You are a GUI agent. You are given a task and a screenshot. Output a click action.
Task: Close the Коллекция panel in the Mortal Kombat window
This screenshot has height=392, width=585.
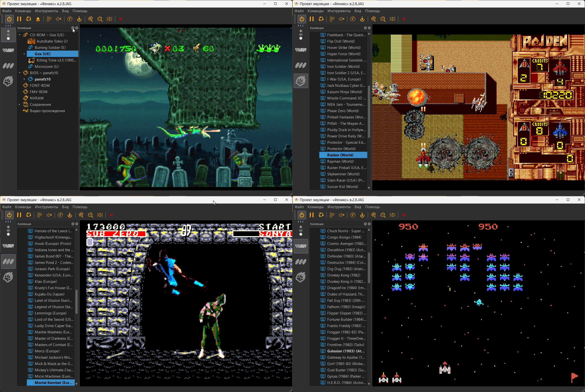pyautogui.click(x=77, y=224)
